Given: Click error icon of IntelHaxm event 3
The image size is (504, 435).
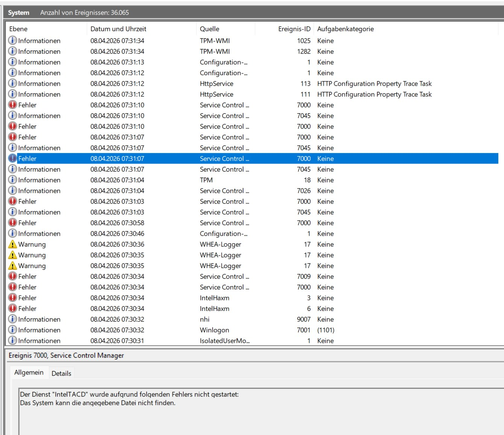Looking at the screenshot, I should click(x=12, y=297).
